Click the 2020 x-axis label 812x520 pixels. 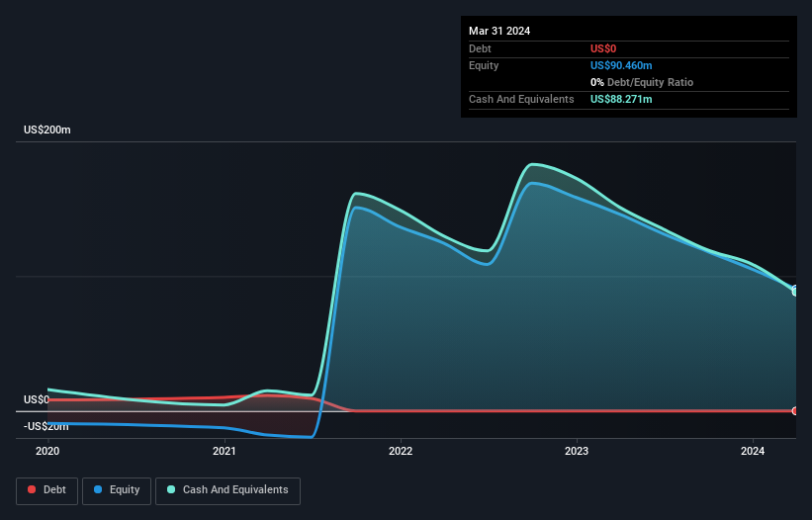click(47, 451)
